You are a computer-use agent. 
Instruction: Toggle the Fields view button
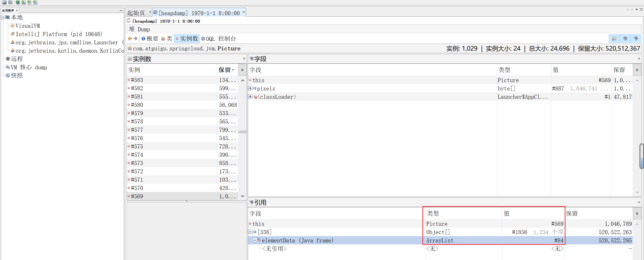click(625, 39)
